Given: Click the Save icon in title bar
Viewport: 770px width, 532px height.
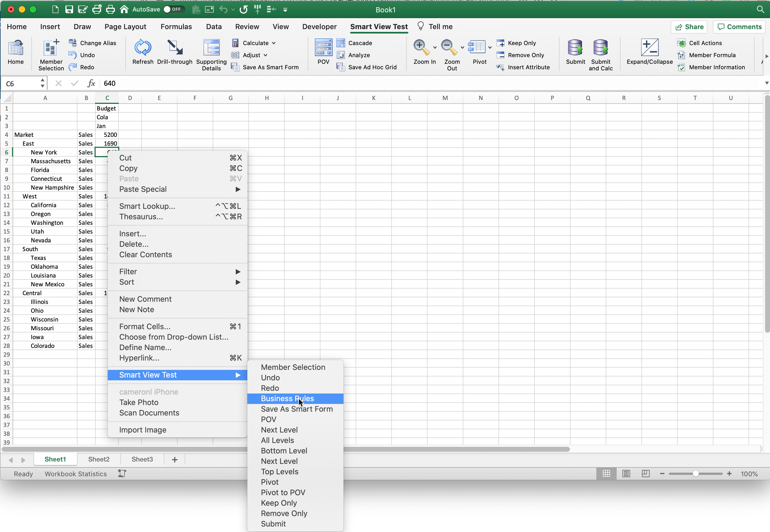Looking at the screenshot, I should point(69,9).
